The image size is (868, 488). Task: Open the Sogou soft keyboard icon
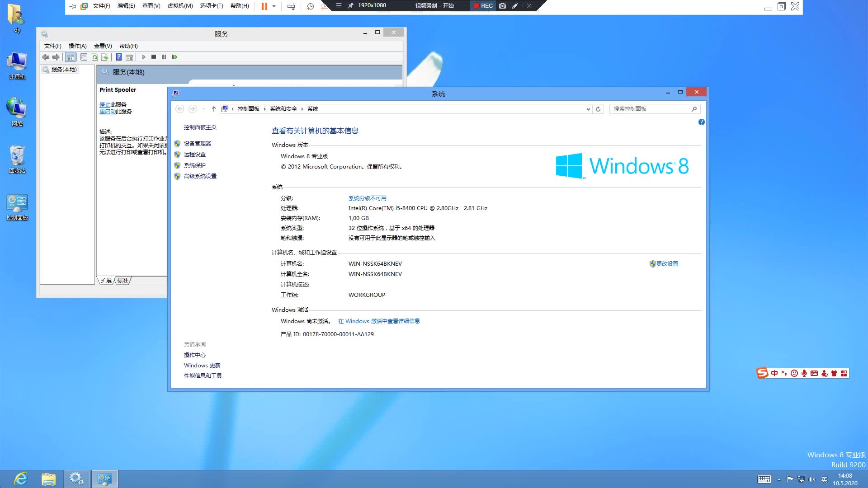[x=814, y=373]
